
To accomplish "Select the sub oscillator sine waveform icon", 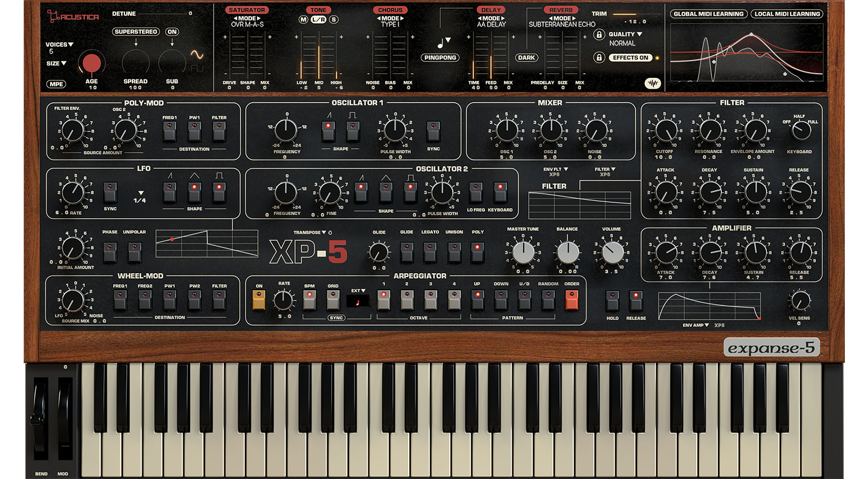I will pyautogui.click(x=197, y=55).
